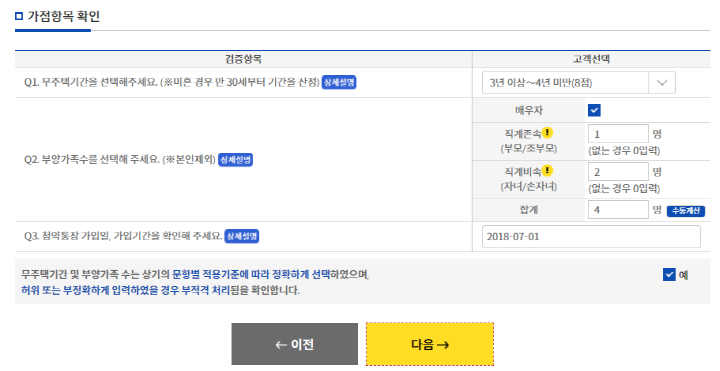Click the 허위 또는 부정확하게 warning text

[160, 290]
